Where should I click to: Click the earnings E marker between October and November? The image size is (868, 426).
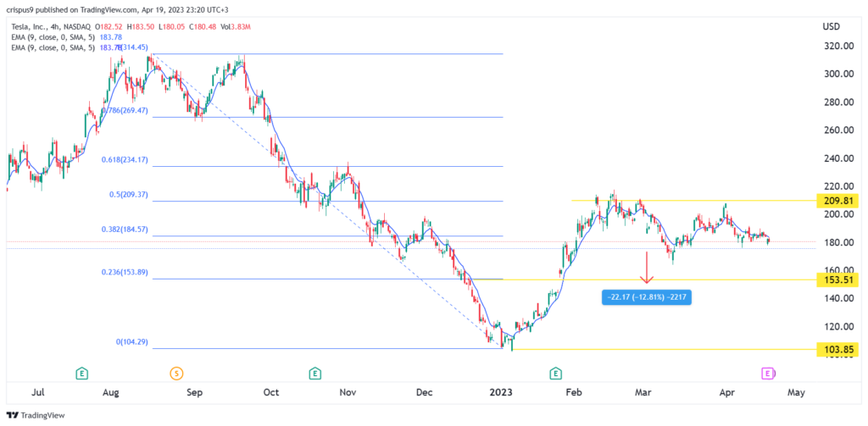pyautogui.click(x=315, y=374)
